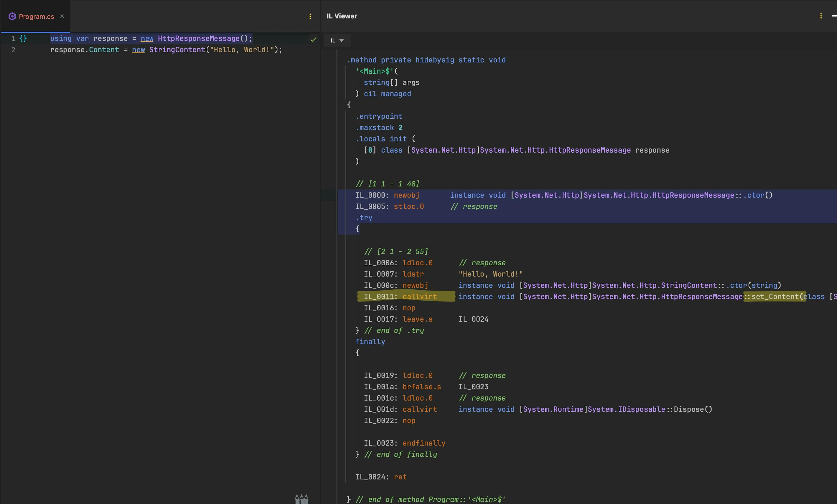Click the curly braces gutter icon on line 1
Viewport: 837px width, 504px height.
click(x=23, y=38)
